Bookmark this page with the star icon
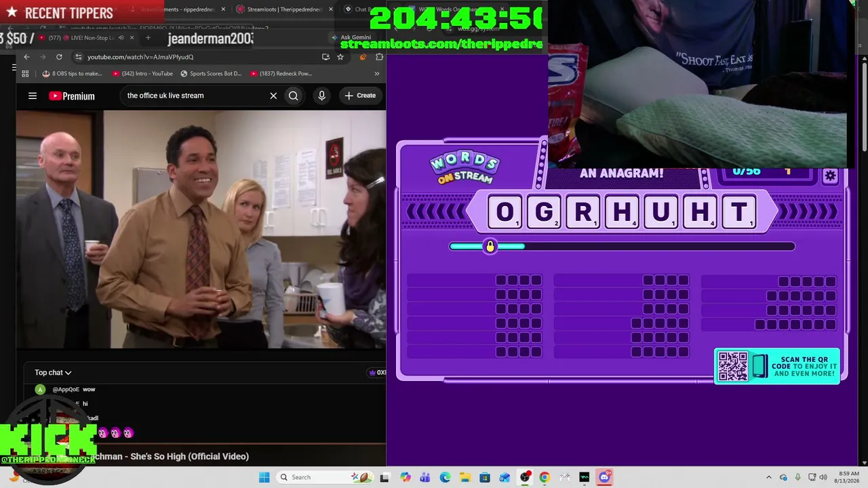 pyautogui.click(x=340, y=57)
